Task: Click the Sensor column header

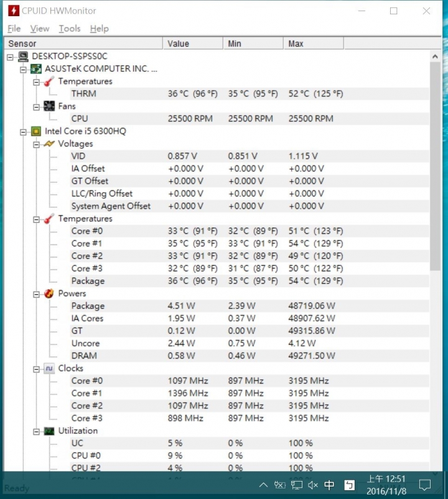Action: click(x=83, y=44)
